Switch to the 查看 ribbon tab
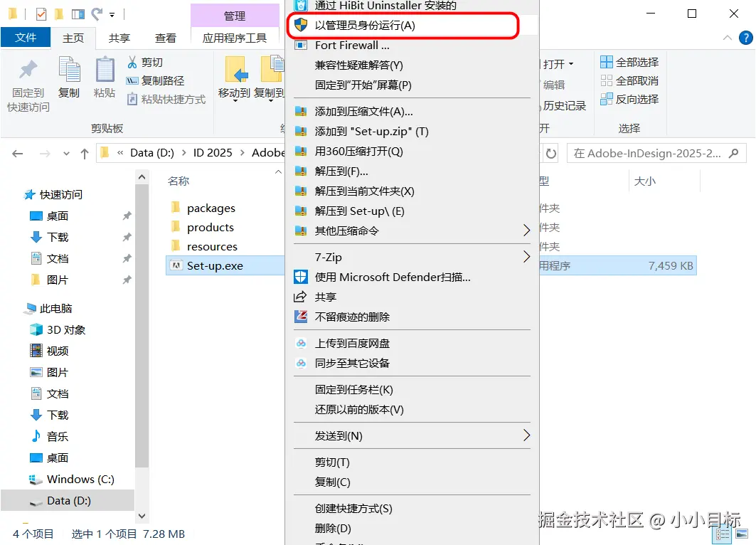The width and height of the screenshot is (756, 545). click(166, 38)
